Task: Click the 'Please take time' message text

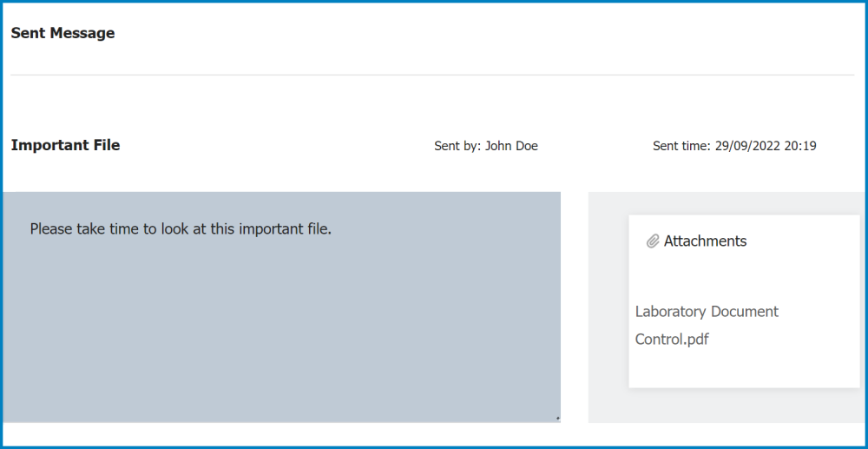Action: point(87,229)
